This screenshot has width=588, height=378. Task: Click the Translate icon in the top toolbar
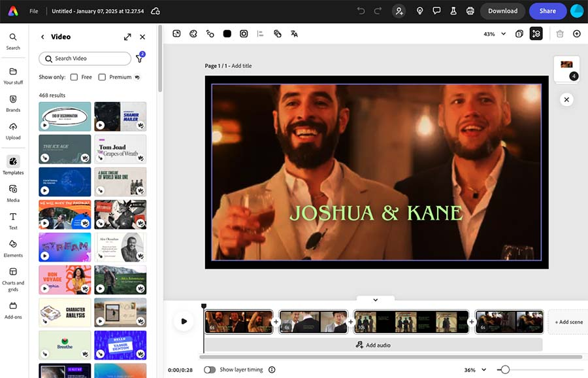294,33
